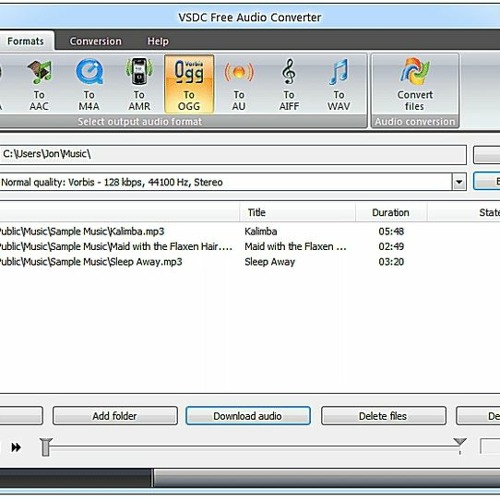Skip forward with the fast-forward control
Image resolution: width=500 pixels, height=500 pixels.
click(16, 447)
